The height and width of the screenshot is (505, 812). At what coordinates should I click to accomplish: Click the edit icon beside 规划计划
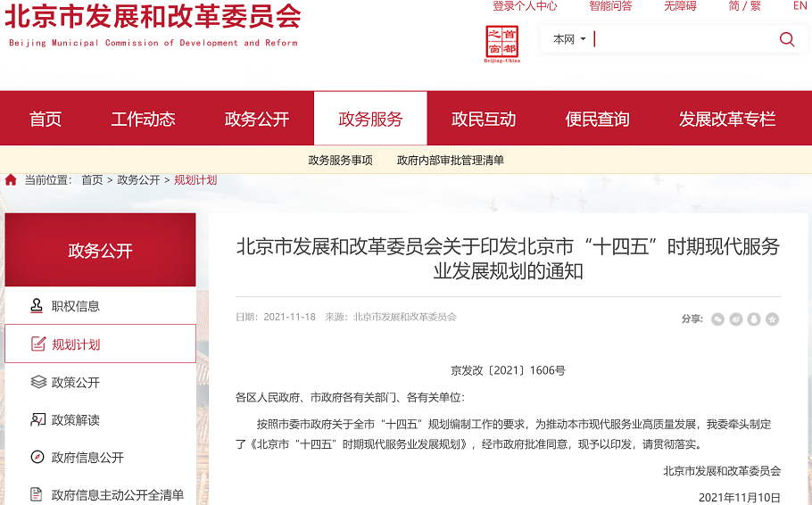point(38,344)
